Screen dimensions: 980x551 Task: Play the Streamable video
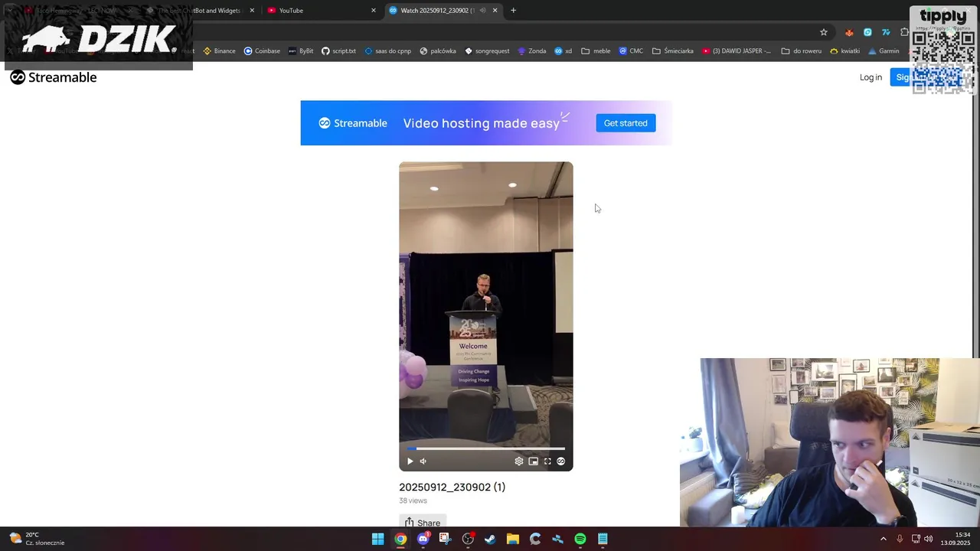(410, 461)
